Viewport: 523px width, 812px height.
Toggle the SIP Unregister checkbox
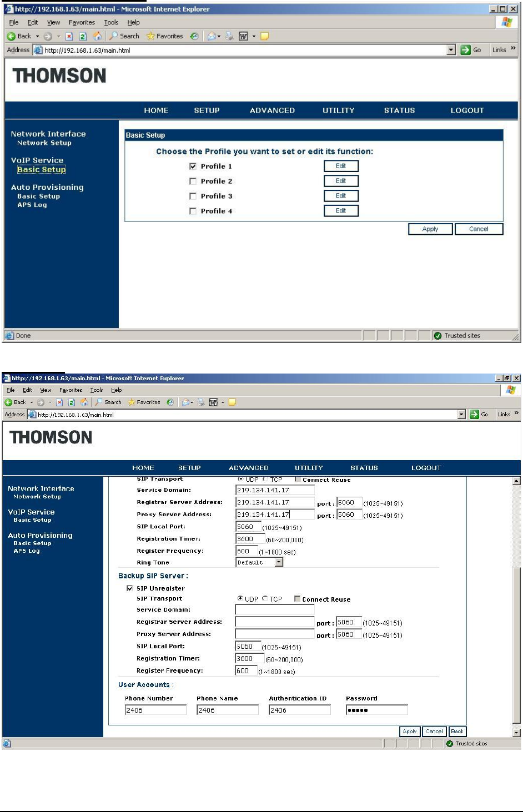coord(129,588)
